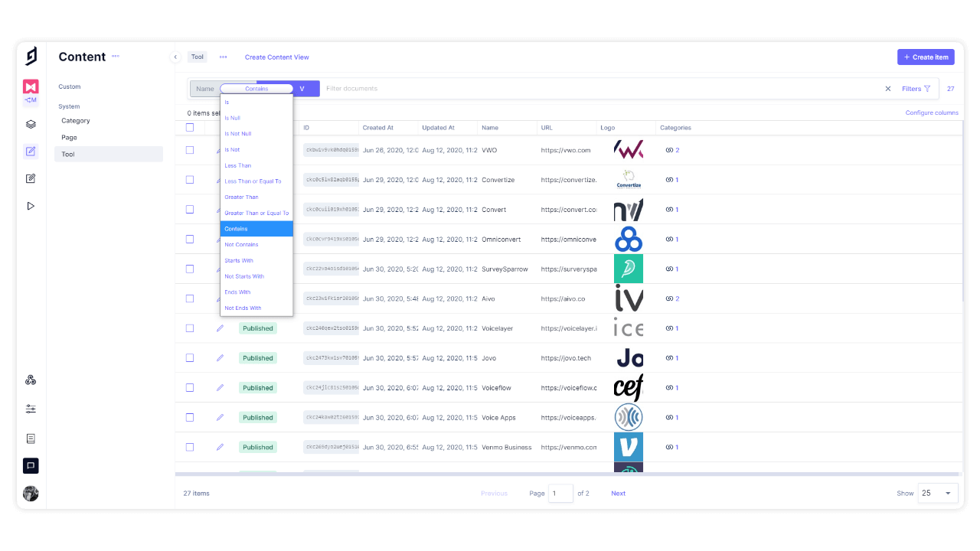Image resolution: width=980 pixels, height=551 pixels.
Task: Select the 'Greater Than or Equal To' option
Action: coord(256,213)
